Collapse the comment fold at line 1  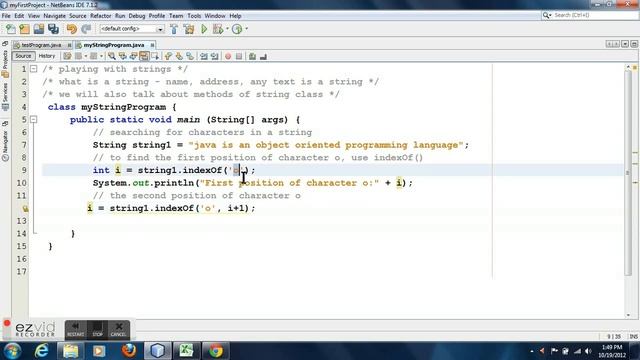pos(34,69)
